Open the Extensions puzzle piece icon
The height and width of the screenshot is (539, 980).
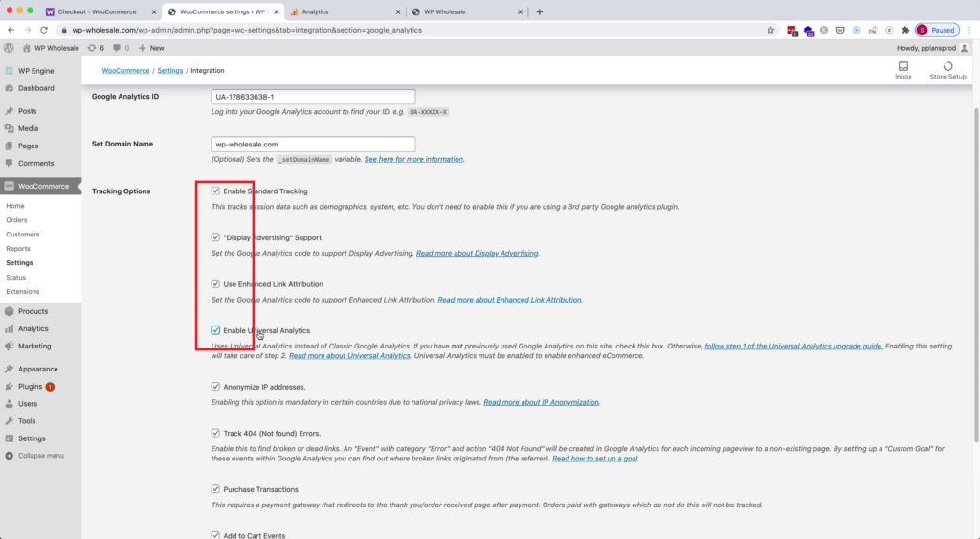[905, 30]
